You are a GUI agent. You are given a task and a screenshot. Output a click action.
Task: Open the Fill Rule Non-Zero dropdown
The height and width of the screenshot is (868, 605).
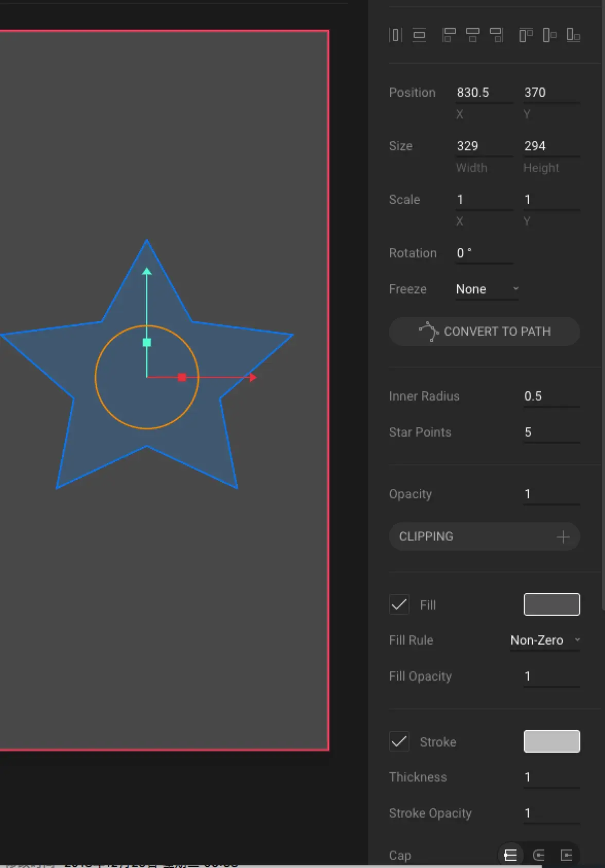pos(545,640)
